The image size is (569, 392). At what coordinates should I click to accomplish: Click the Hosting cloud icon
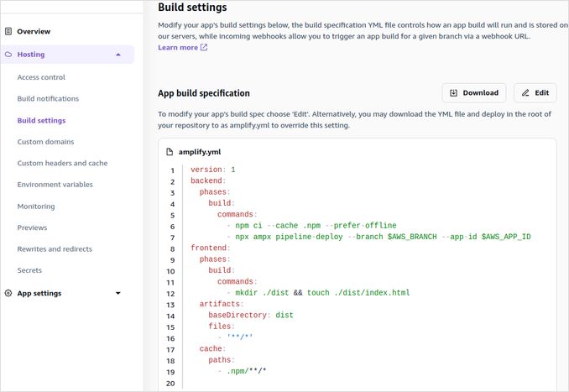click(x=8, y=55)
